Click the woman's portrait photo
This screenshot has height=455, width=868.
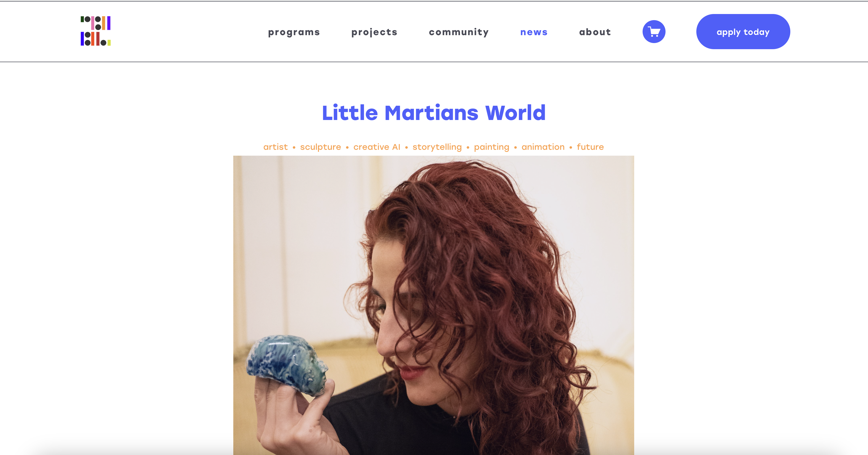(x=433, y=305)
